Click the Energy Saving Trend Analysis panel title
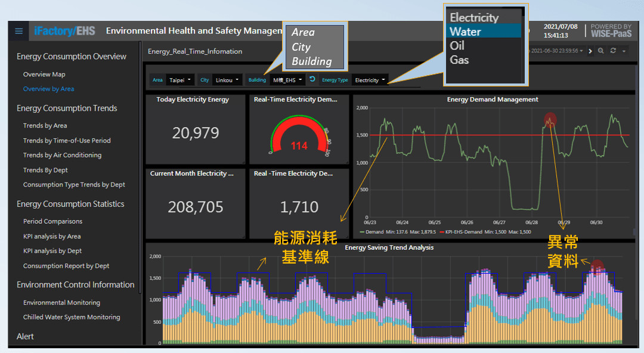This screenshot has width=644, height=353. coord(389,247)
